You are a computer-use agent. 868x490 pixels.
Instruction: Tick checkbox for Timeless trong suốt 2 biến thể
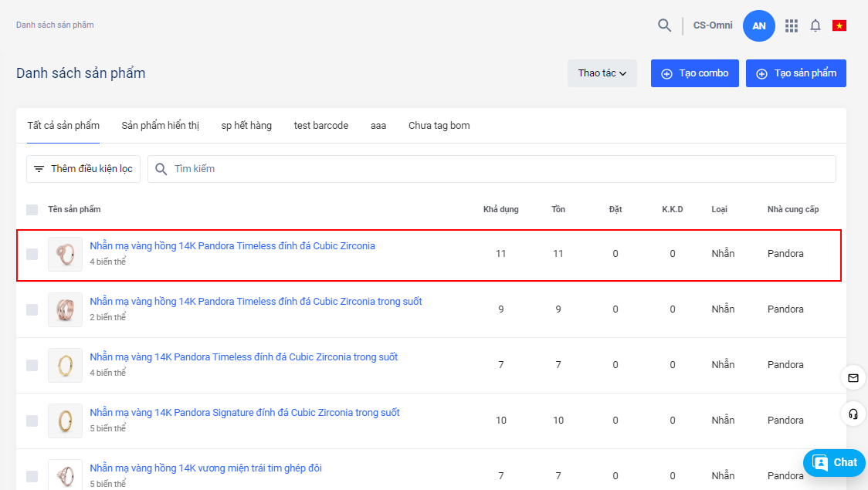coord(32,309)
